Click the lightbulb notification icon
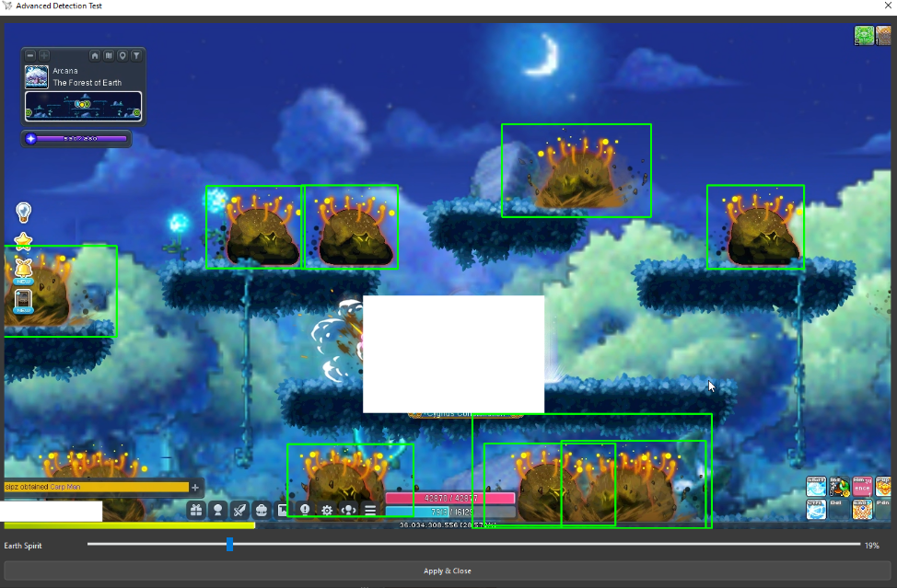897x588 pixels. coord(24,213)
